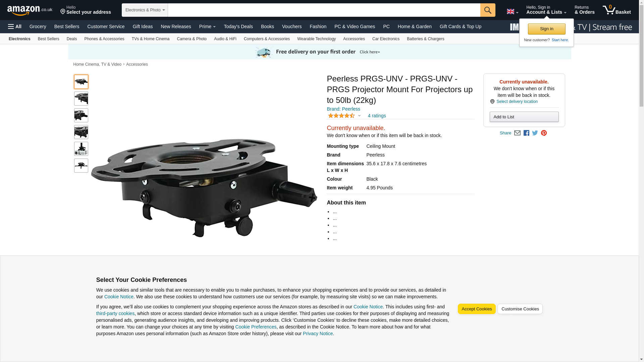Viewport: 644px width, 362px height.
Task: Open the Brand: Peerless link
Action: (343, 109)
